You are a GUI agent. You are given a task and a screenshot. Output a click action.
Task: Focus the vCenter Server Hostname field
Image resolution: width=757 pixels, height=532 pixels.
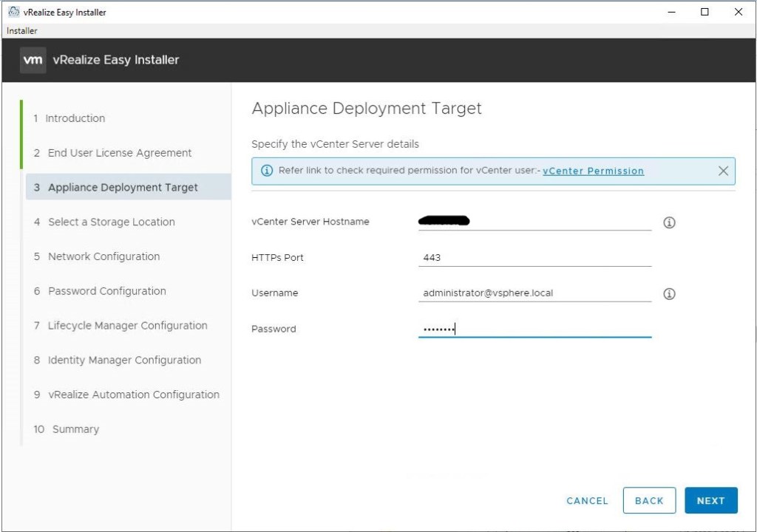tap(534, 221)
